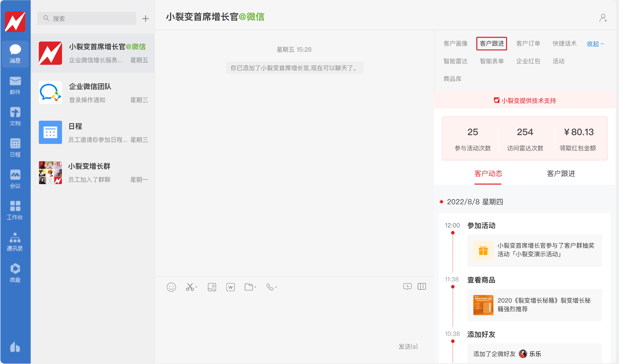
Task: Click the 乐乐 avatar in 添加好友 entry
Action: [x=523, y=354]
